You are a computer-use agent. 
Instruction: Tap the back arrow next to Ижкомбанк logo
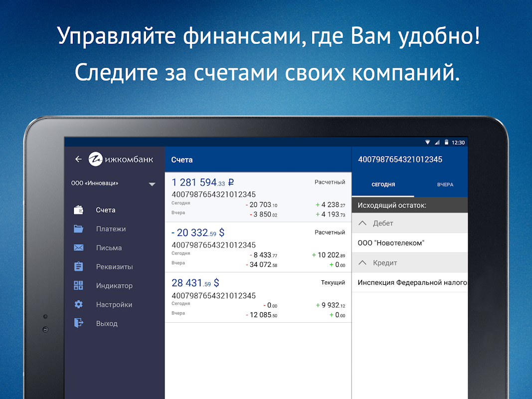pos(78,159)
